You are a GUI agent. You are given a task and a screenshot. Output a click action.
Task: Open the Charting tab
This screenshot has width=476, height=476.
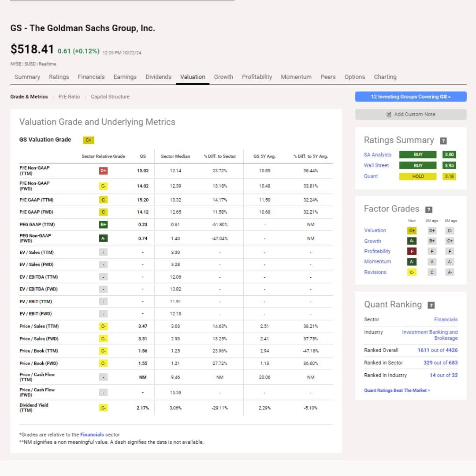(385, 77)
